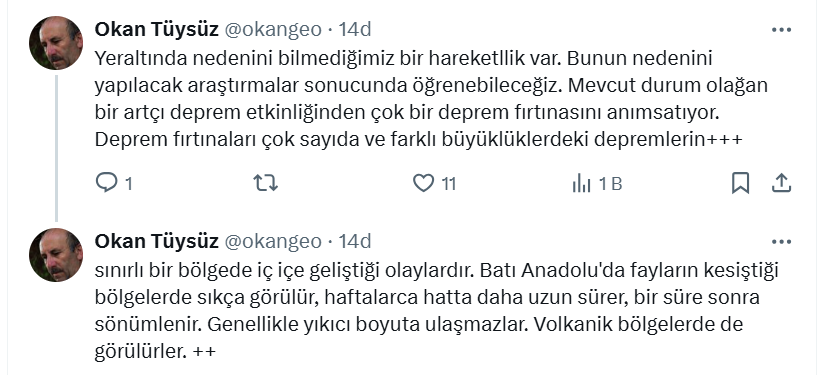
Task: Click the 14d timestamp of the first tweet
Action: click(355, 29)
